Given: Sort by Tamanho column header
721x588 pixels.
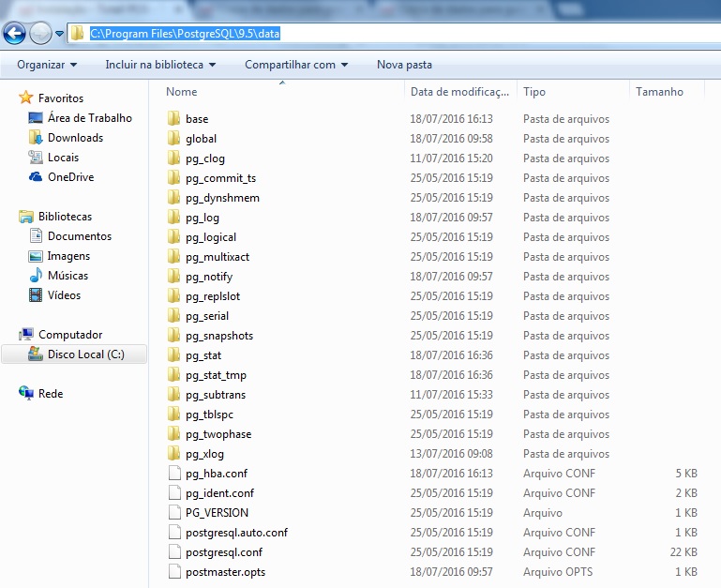Looking at the screenshot, I should pyautogui.click(x=659, y=92).
